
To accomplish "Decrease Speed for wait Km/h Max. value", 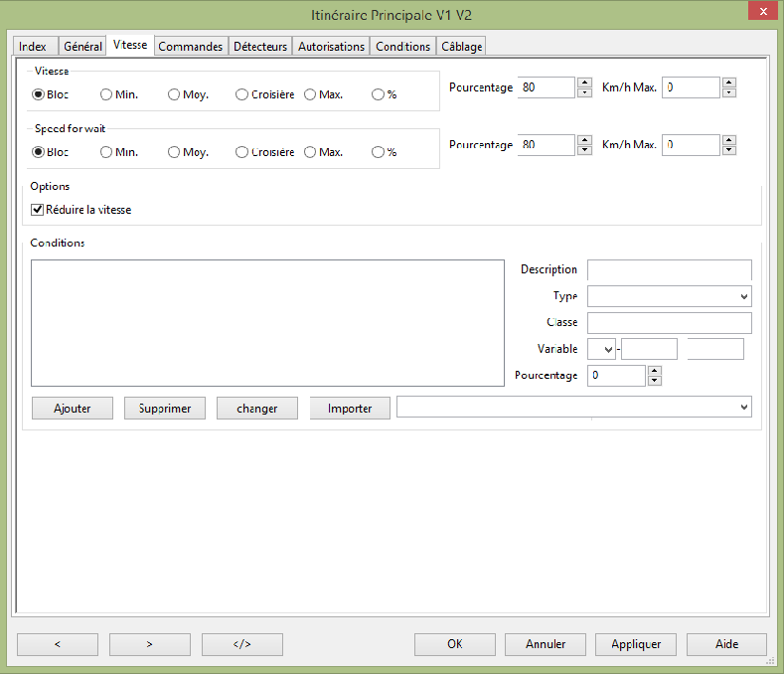I will 728,150.
